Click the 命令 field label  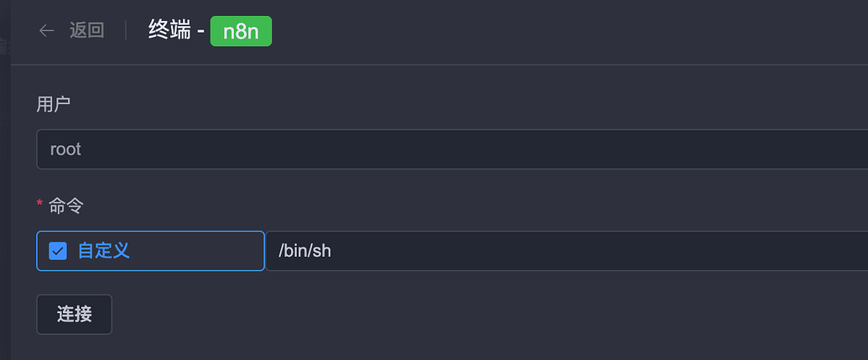point(67,206)
